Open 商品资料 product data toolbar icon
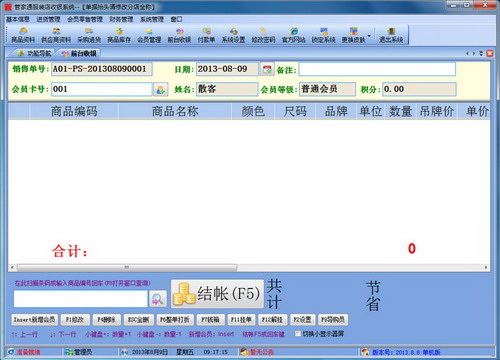Viewport: 500px width, 360px height. click(x=23, y=35)
